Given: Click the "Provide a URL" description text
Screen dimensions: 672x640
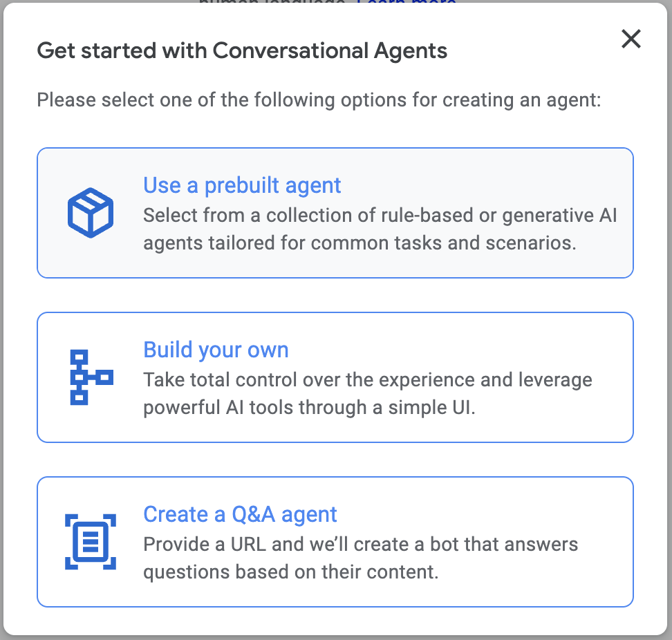Looking at the screenshot, I should click(360, 545).
